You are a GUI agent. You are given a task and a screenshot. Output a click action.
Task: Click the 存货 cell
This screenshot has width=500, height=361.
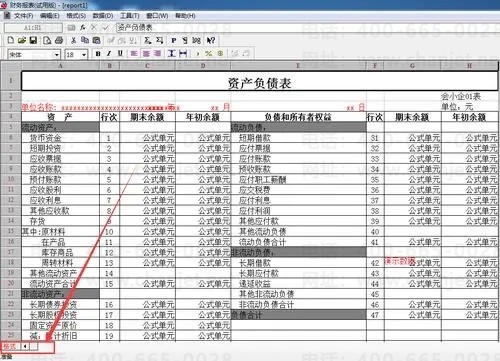click(x=60, y=221)
